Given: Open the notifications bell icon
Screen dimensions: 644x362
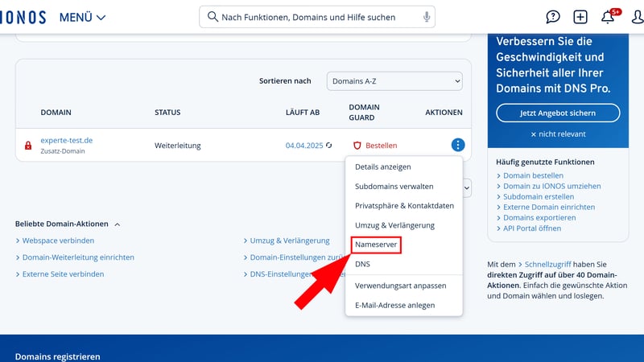Looking at the screenshot, I should click(609, 17).
